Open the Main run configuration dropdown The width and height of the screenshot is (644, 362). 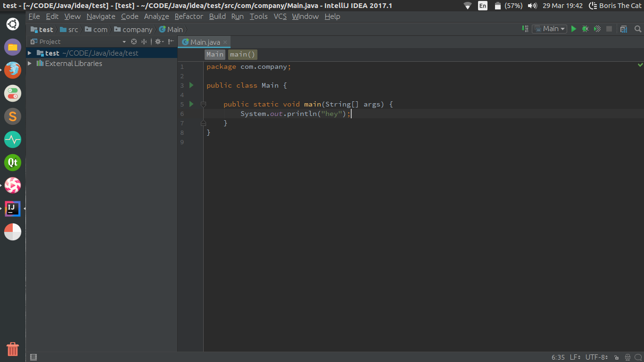pyautogui.click(x=550, y=29)
